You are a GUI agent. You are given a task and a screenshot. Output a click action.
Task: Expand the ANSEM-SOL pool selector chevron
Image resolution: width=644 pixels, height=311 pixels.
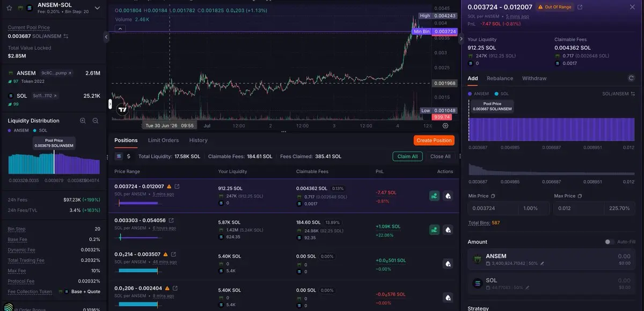97,8
